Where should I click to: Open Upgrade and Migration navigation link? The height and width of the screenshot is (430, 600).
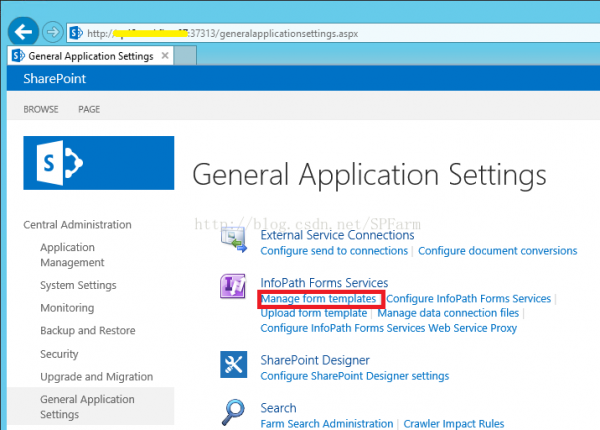96,377
